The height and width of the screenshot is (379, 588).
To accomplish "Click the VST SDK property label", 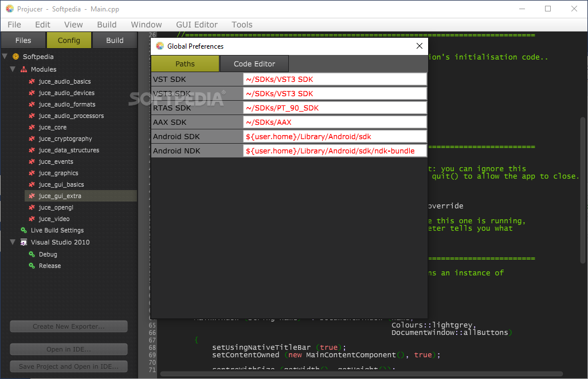I will pos(170,80).
